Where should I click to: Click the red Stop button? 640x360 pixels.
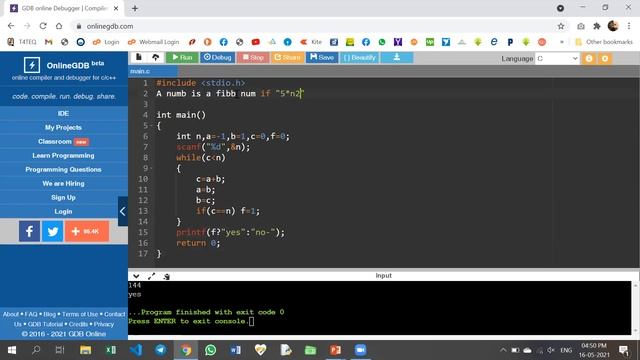click(x=253, y=58)
